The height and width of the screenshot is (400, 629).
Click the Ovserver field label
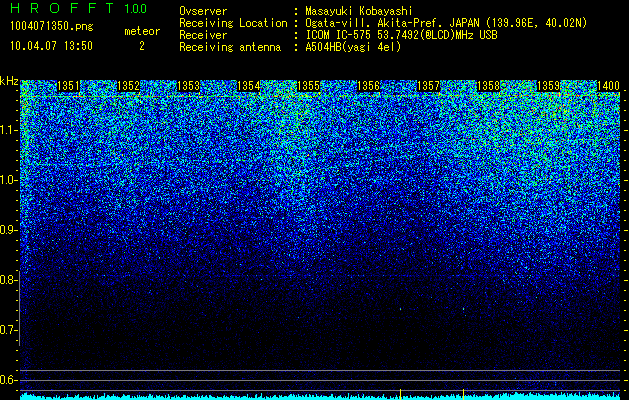203,11
